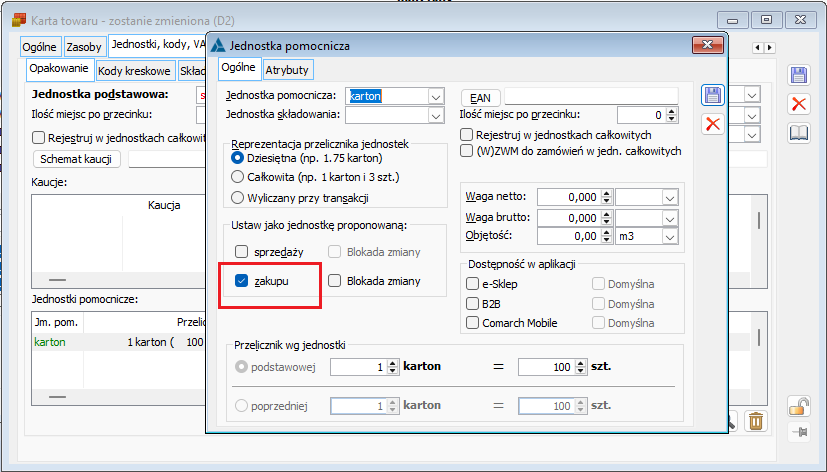Close the Jednostka pomocnicza dialog
Image resolution: width=827 pixels, height=472 pixels.
[x=707, y=45]
